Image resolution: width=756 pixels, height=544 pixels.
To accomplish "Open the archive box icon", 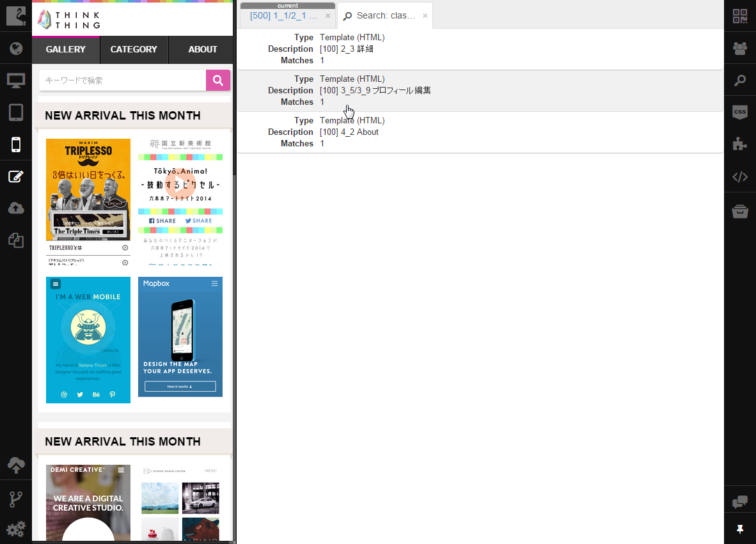I will point(740,211).
